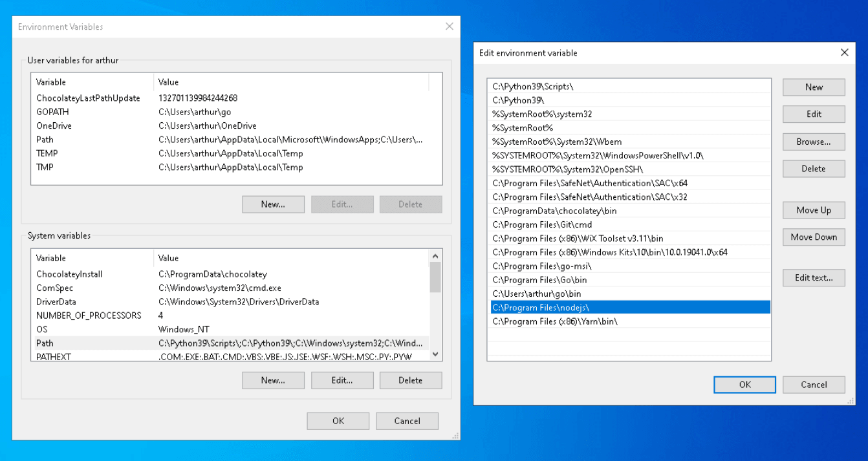Select C:\ProgramData\chocolatey\bin path entry
Viewport: 868px width, 461px height.
[545, 211]
